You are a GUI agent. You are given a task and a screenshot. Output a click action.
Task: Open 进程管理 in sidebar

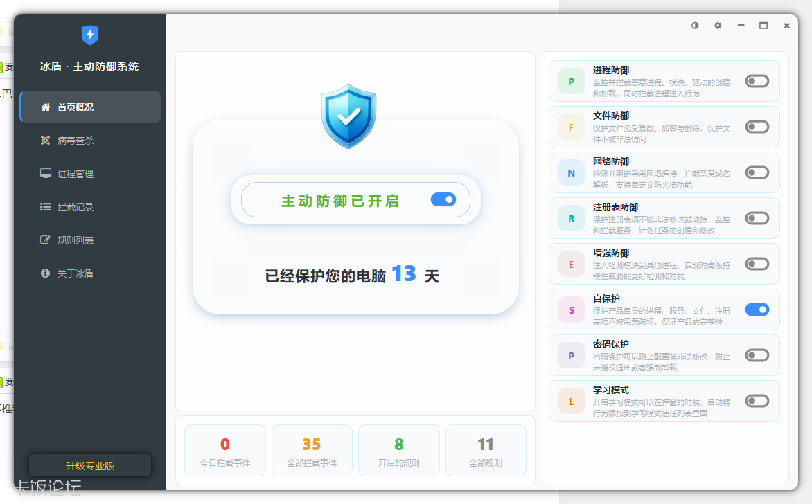click(x=90, y=173)
